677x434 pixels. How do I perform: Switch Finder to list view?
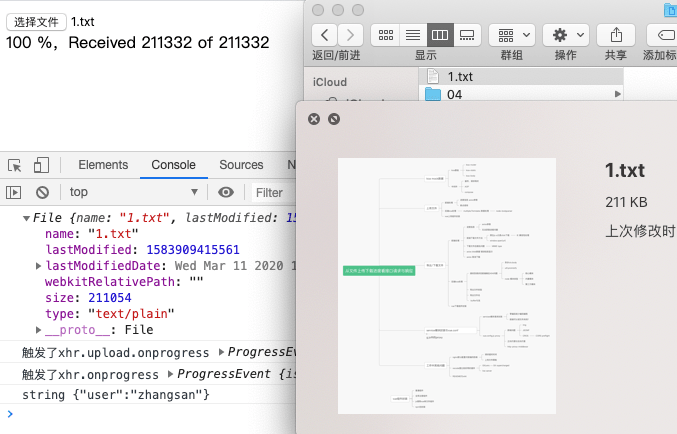coord(413,35)
